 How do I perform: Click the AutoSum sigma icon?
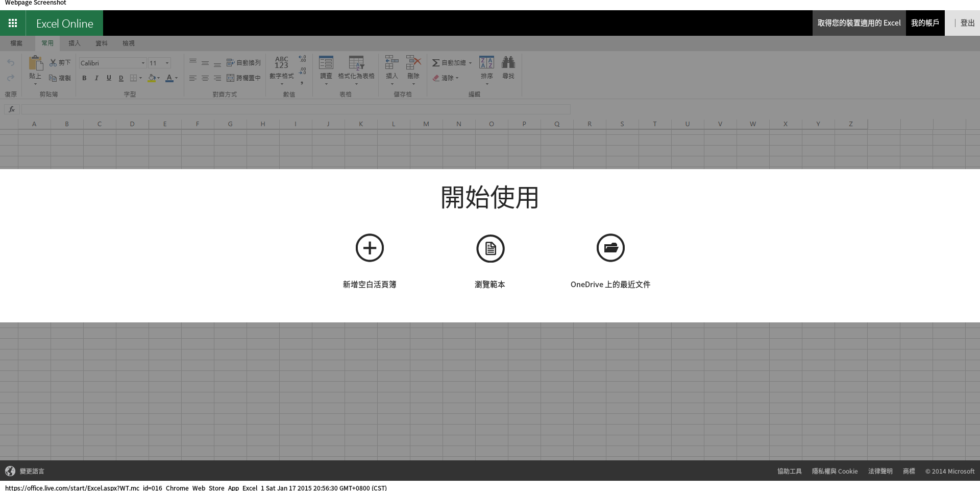click(436, 62)
